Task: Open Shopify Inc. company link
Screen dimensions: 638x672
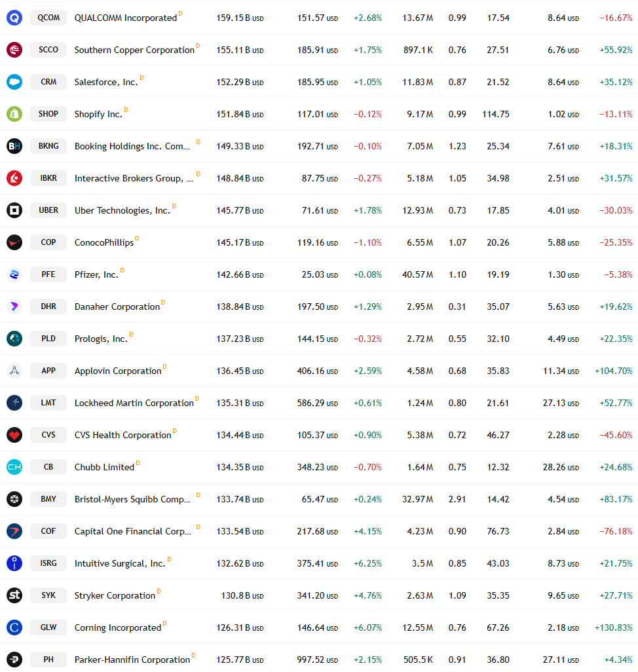Action: click(98, 115)
